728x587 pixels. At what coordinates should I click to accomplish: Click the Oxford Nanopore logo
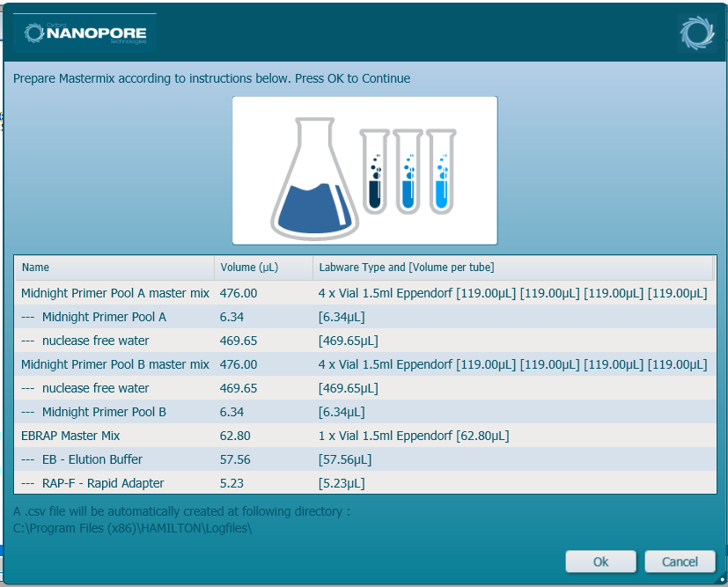click(x=85, y=33)
